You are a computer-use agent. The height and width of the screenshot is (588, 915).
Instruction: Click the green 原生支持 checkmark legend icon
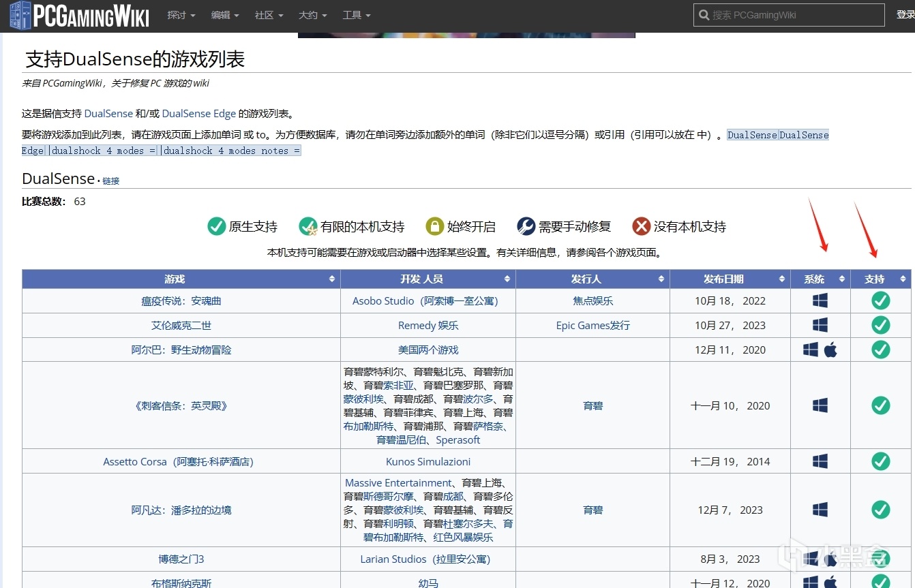pos(217,226)
